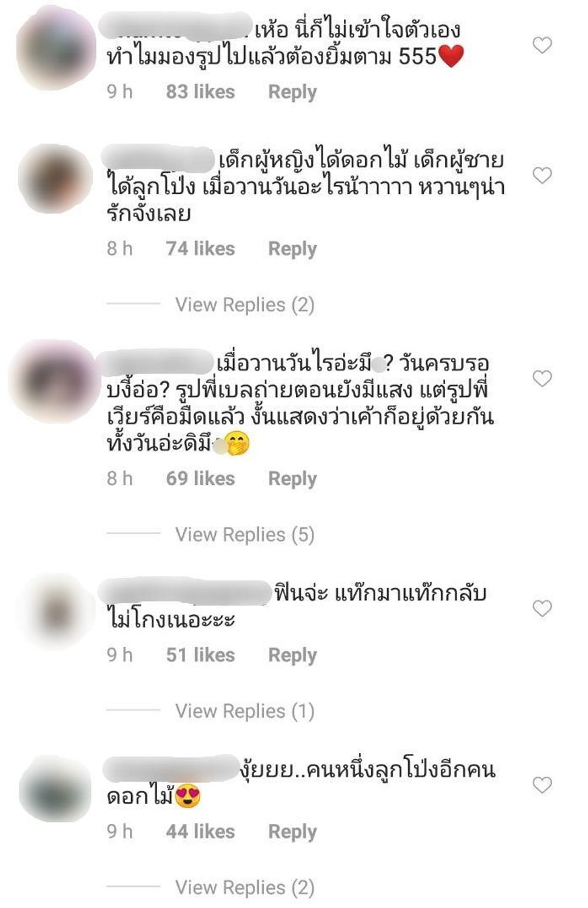Reply to the comment with 51 likes
588x908 pixels.
292,656
